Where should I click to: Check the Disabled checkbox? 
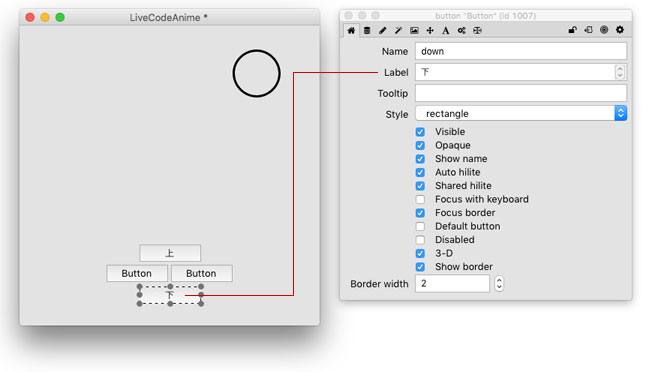420,240
